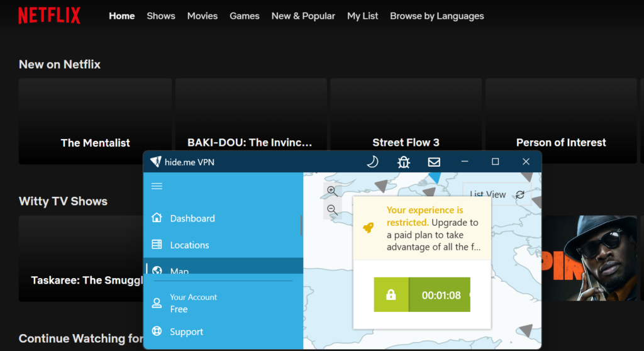Click the green lock disconnect button
The width and height of the screenshot is (644, 351).
point(391,294)
